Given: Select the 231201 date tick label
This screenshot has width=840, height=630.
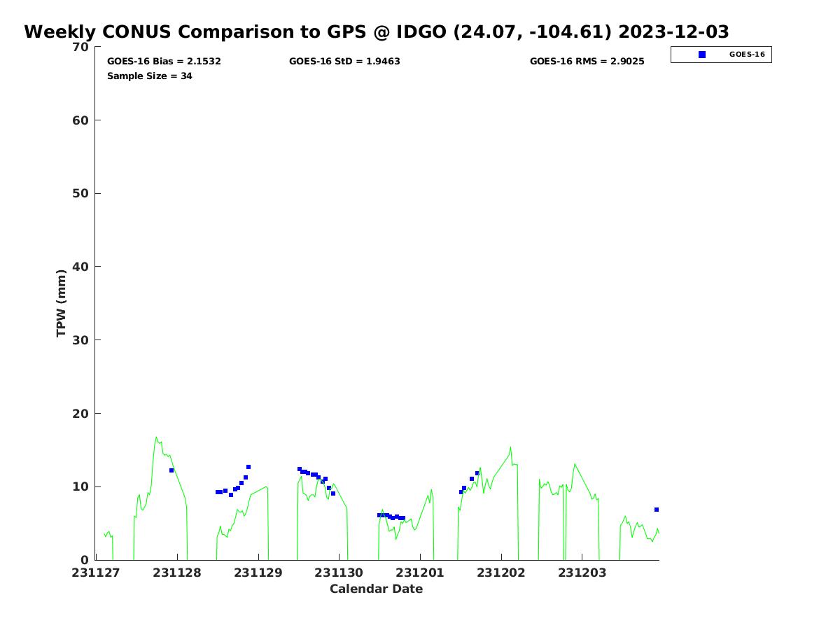Looking at the screenshot, I should (x=420, y=573).
